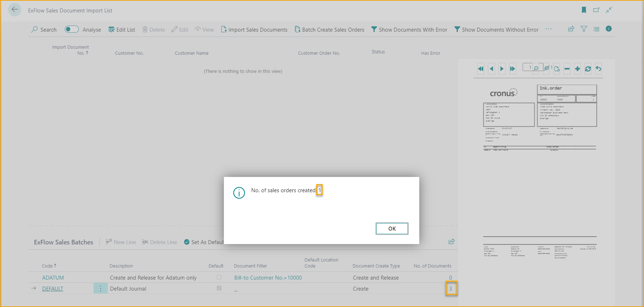
Task: Click the bookmark icon in the page header
Action: (584, 10)
